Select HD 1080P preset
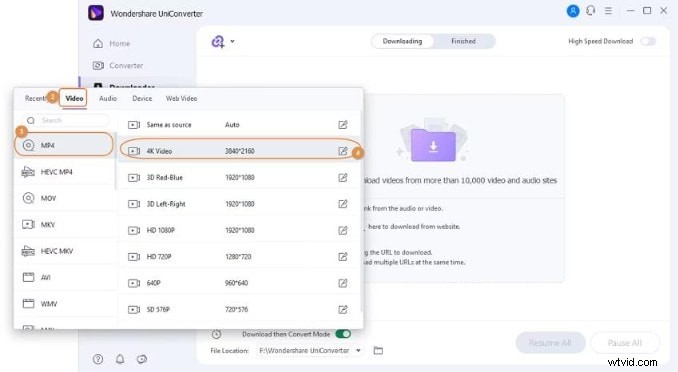 coord(239,230)
